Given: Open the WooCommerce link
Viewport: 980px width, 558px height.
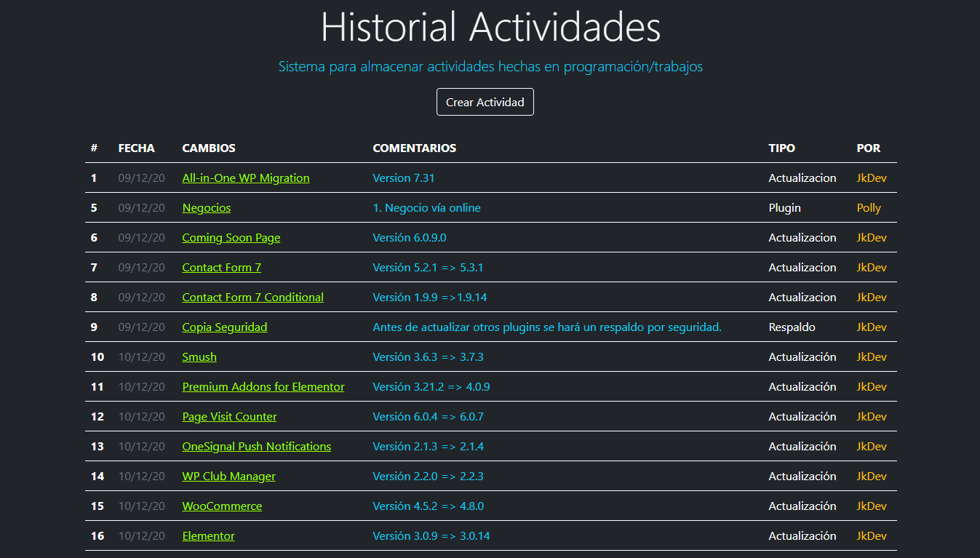Looking at the screenshot, I should pyautogui.click(x=222, y=506).
